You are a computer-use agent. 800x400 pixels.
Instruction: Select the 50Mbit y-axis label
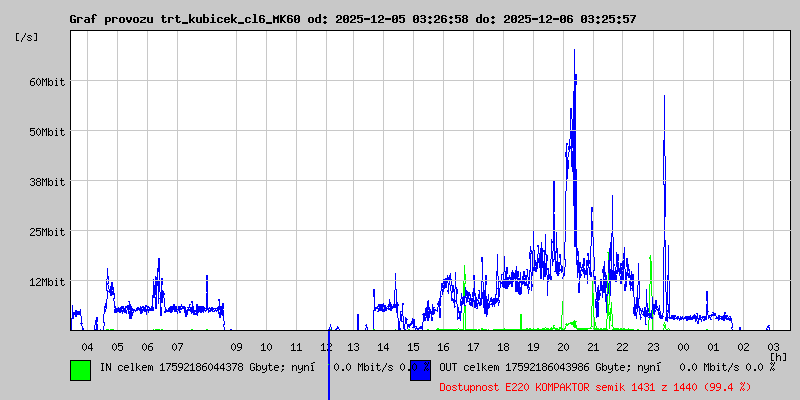point(47,132)
